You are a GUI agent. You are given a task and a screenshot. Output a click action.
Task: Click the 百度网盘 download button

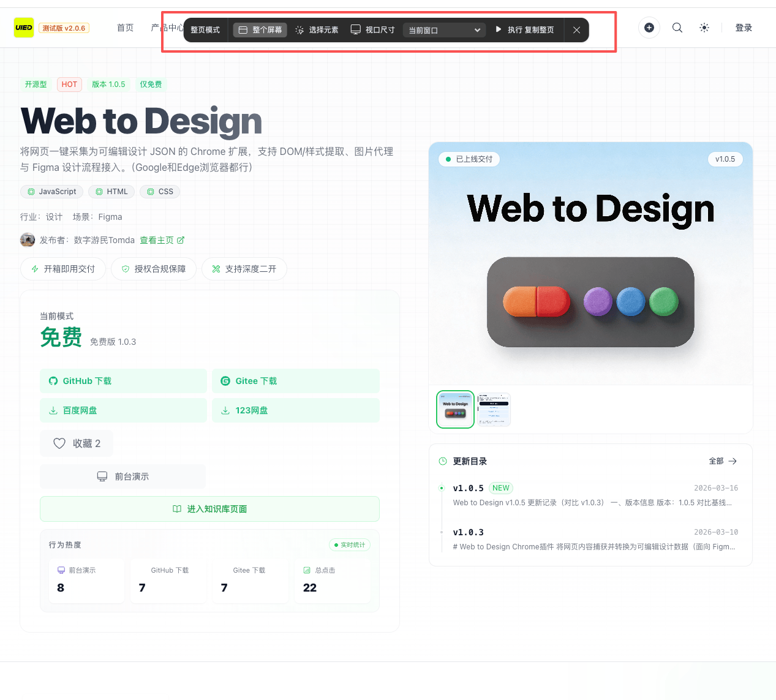(123, 410)
